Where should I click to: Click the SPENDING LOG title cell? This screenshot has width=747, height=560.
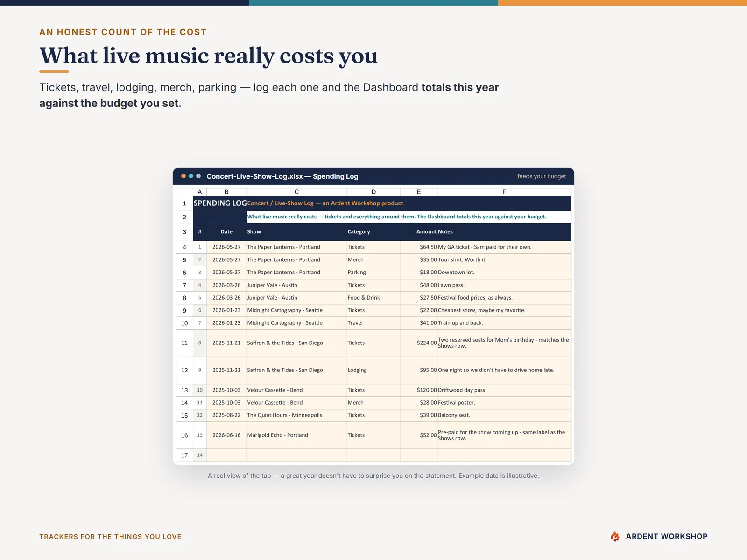coord(220,203)
